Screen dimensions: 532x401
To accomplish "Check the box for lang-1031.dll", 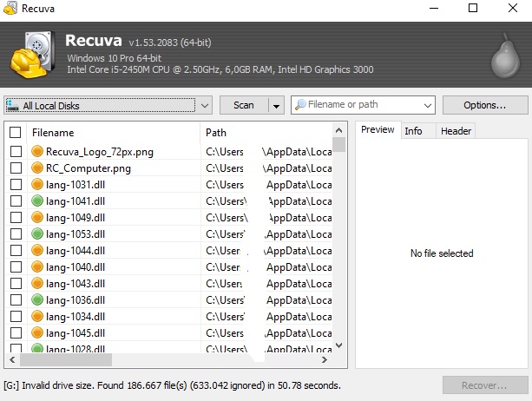I will 16,184.
